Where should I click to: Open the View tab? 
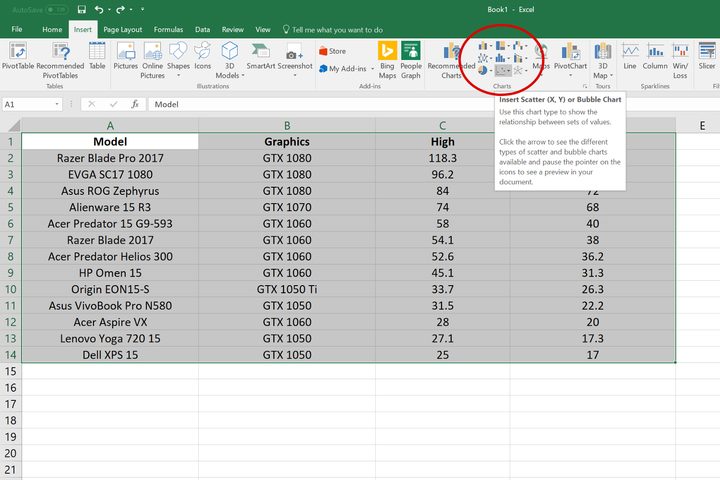pyautogui.click(x=263, y=29)
